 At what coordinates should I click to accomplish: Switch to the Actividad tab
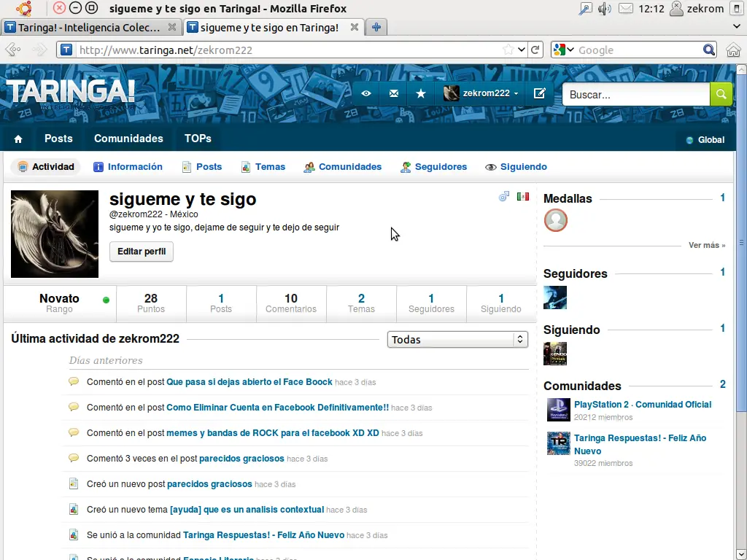coord(46,167)
